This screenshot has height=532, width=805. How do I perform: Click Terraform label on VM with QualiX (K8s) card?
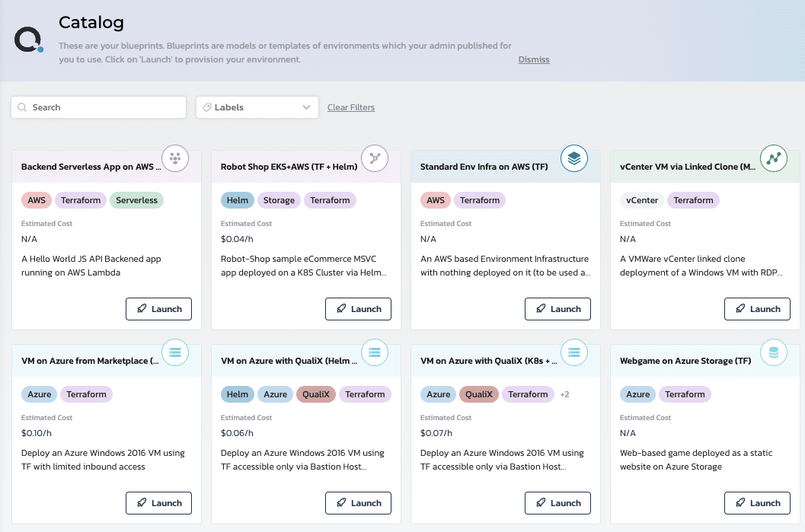tap(528, 394)
